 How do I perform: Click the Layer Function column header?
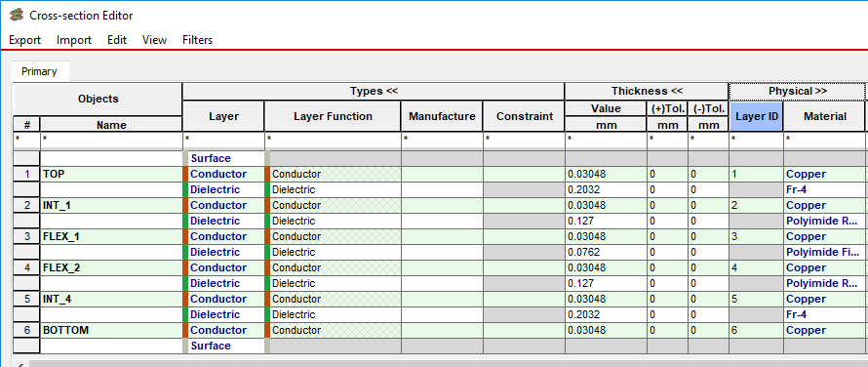tap(333, 116)
